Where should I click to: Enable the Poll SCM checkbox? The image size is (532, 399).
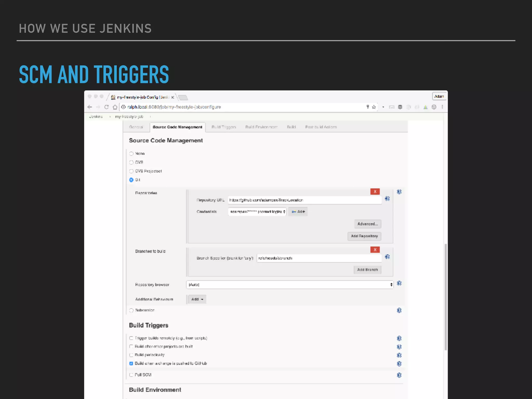[131, 375]
